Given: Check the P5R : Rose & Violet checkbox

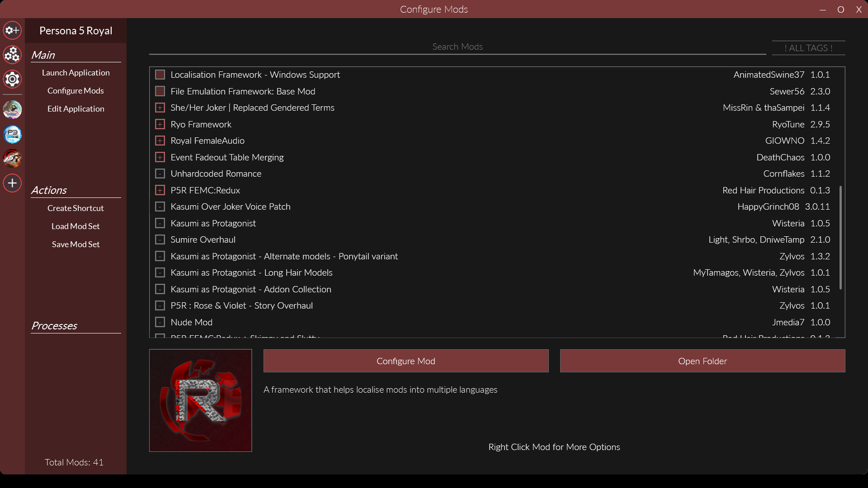Looking at the screenshot, I should 160,305.
